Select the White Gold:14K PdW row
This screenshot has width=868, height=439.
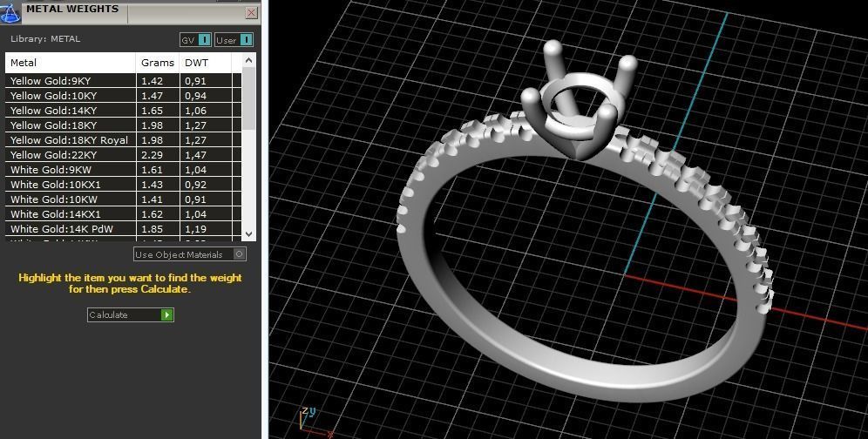point(124,229)
